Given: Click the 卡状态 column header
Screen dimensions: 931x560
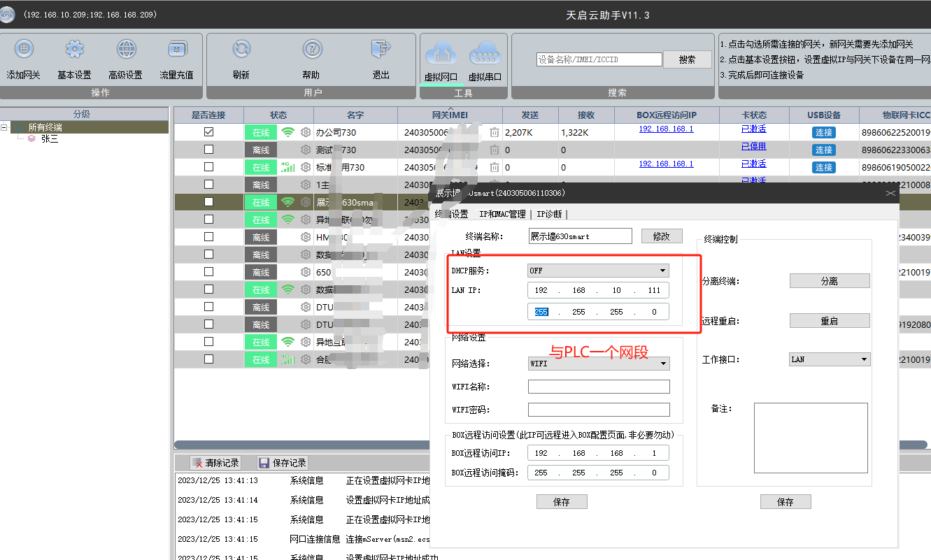Looking at the screenshot, I should (753, 115).
